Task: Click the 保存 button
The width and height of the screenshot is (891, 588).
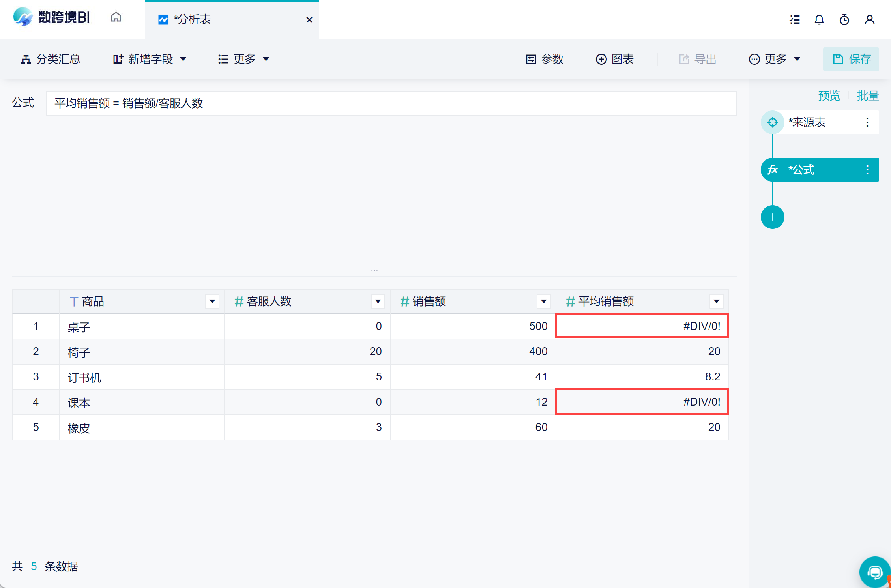Action: pyautogui.click(x=851, y=59)
